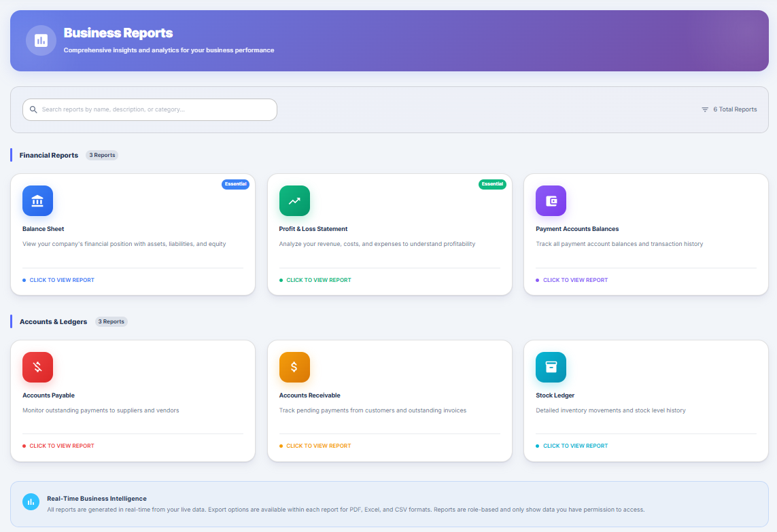Click the magnifier icon in the search bar
Screen dimensions: 777x532
[33, 109]
